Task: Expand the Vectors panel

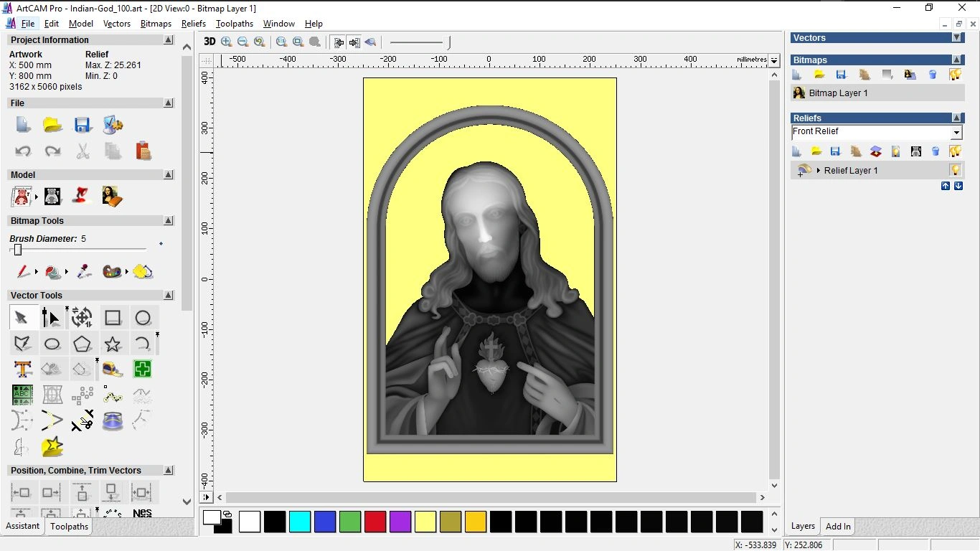Action: point(956,38)
